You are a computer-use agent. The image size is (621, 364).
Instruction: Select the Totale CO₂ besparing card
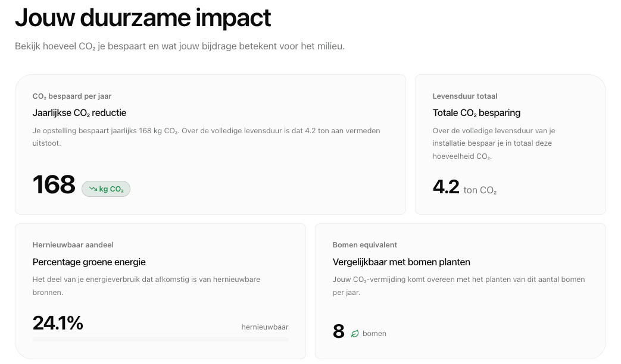510,144
